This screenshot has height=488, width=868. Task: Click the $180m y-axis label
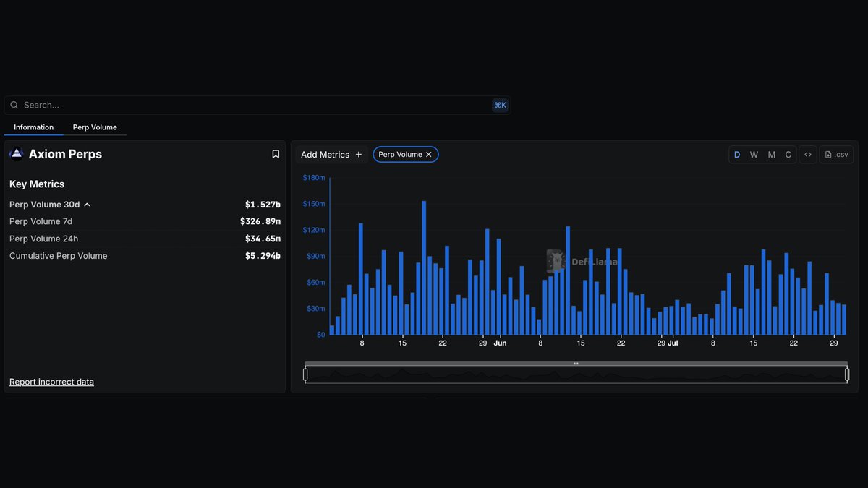click(314, 178)
